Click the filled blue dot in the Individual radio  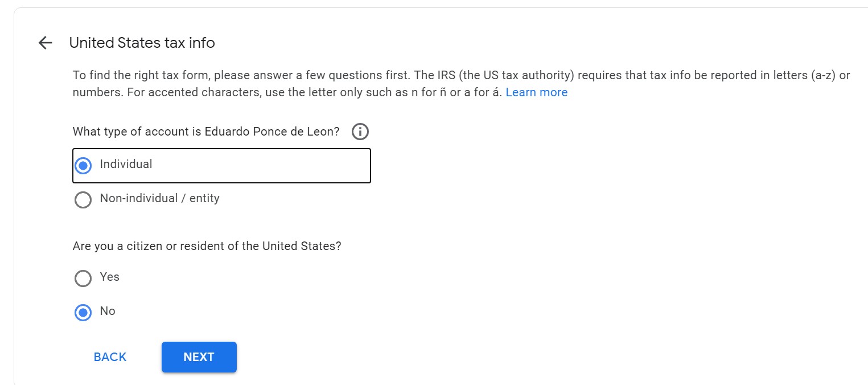(83, 166)
